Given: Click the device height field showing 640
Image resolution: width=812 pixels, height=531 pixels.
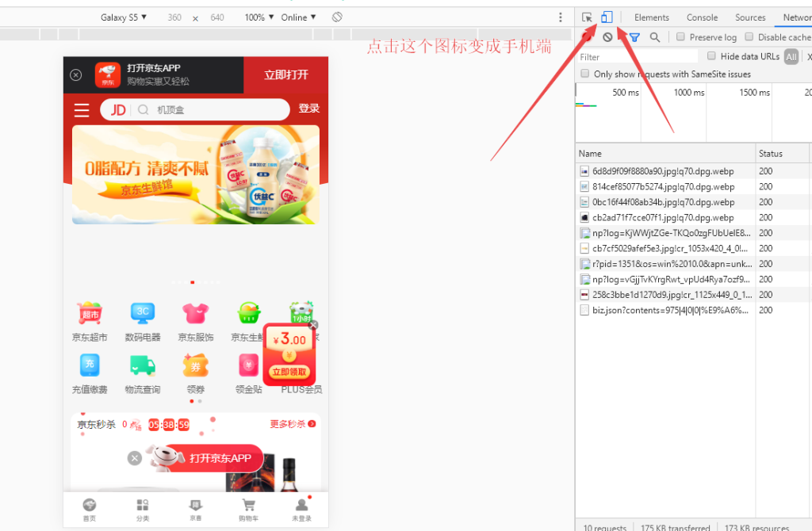Looking at the screenshot, I should coord(217,17).
